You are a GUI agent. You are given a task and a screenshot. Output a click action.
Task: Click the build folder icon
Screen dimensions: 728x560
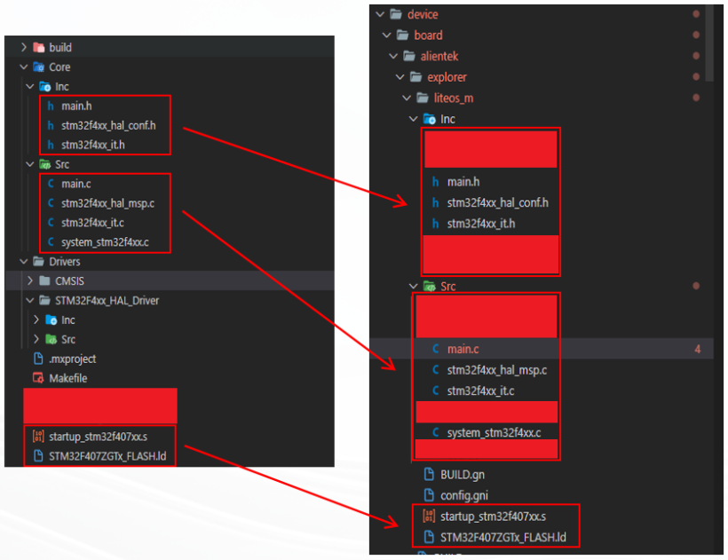tap(38, 48)
